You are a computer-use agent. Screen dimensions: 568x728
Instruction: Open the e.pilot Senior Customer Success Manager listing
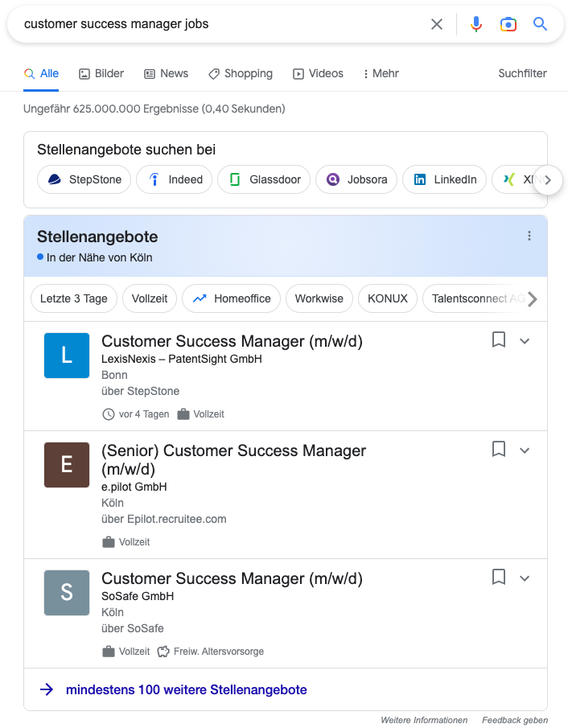click(x=233, y=459)
